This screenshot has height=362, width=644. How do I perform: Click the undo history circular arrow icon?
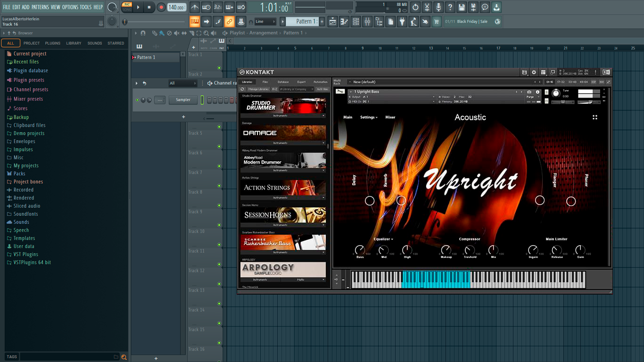(x=415, y=7)
